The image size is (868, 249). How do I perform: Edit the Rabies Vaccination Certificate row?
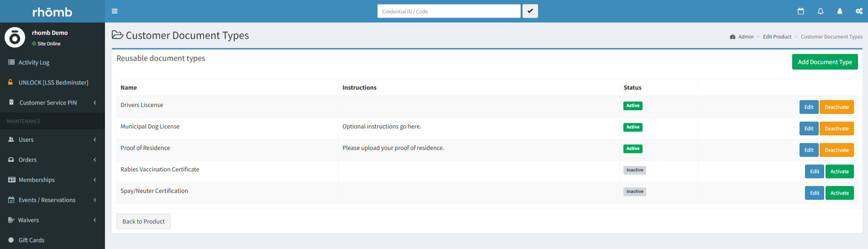click(x=815, y=171)
